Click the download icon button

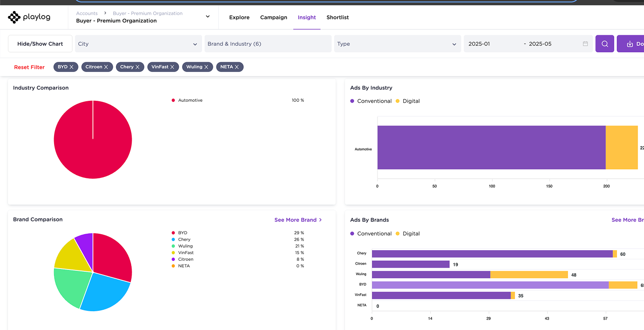tap(630, 44)
